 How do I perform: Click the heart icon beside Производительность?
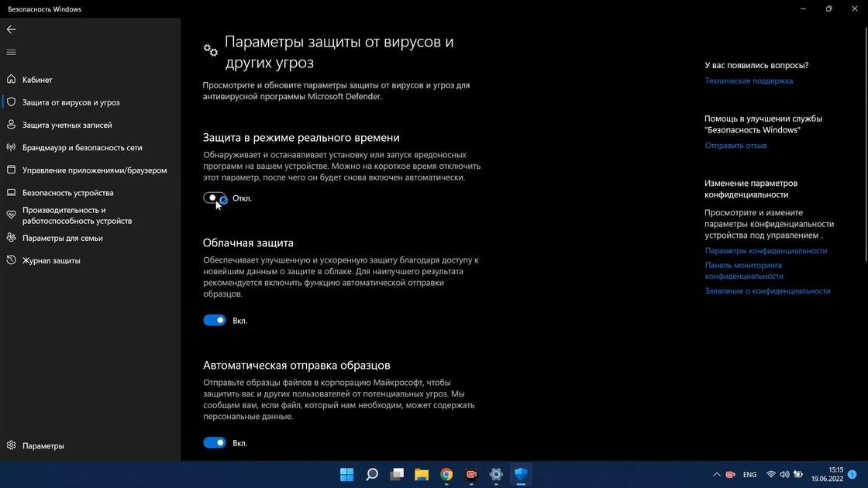tap(11, 215)
